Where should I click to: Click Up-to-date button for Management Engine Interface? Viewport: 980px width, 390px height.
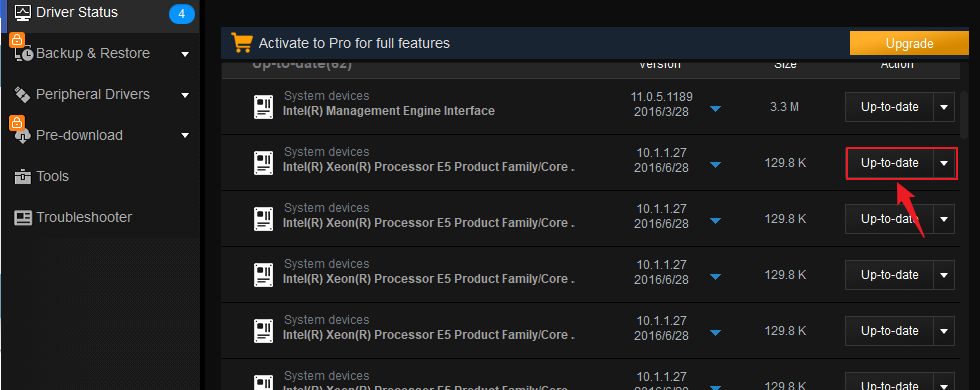889,107
